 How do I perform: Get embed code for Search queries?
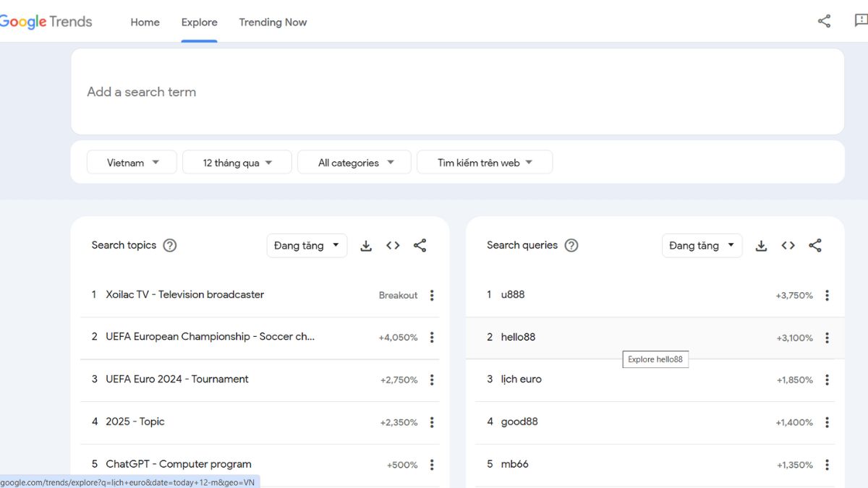[x=788, y=246]
